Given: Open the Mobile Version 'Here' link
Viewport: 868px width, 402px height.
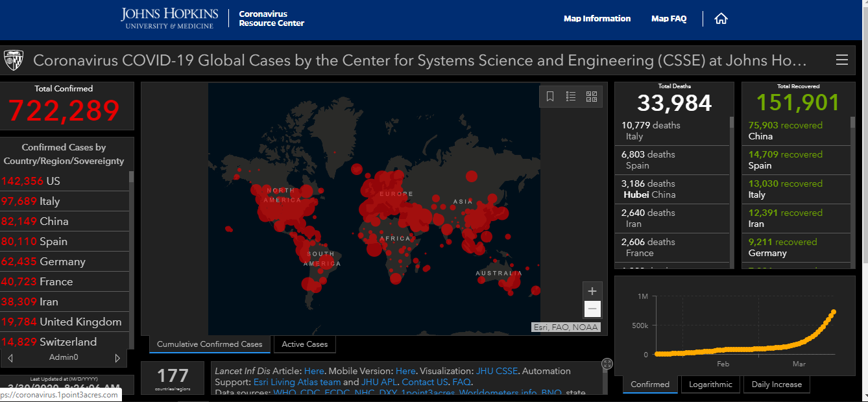Looking at the screenshot, I should click(405, 372).
